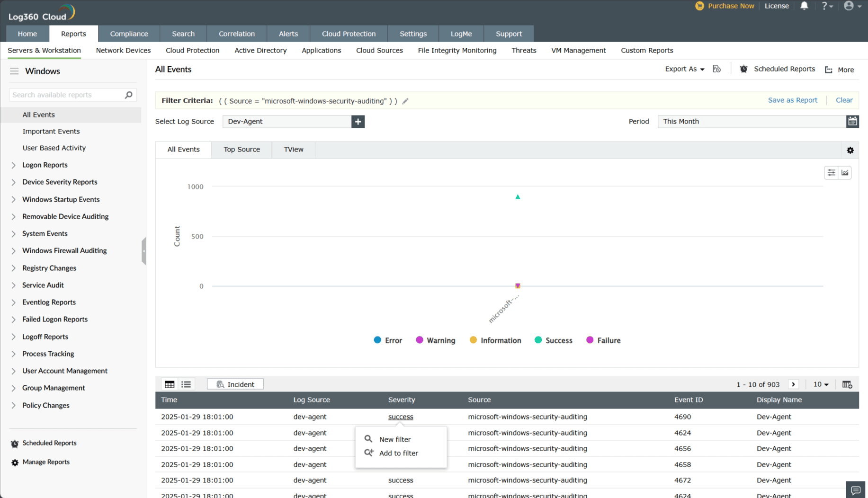
Task: Clear the filter criteria
Action: (844, 100)
